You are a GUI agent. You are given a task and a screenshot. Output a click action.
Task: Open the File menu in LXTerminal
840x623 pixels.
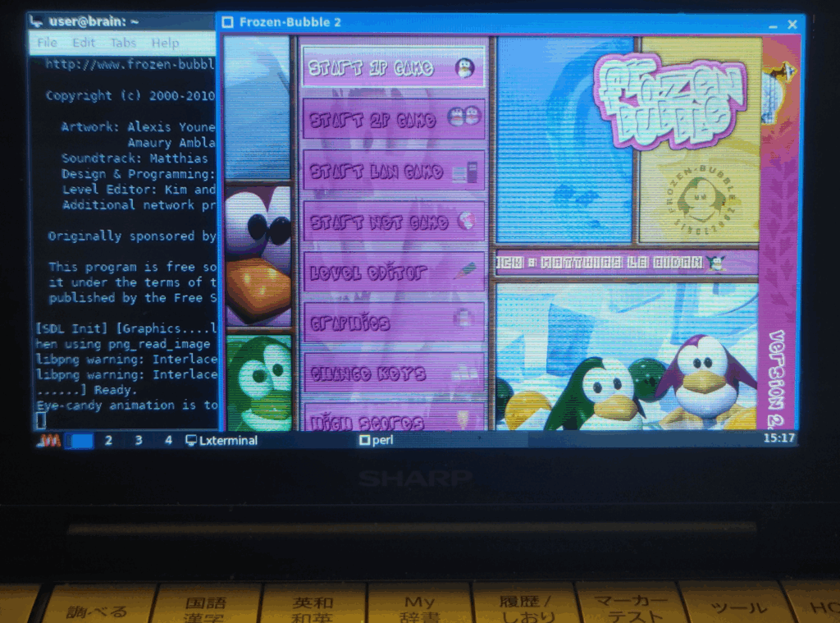[x=48, y=43]
